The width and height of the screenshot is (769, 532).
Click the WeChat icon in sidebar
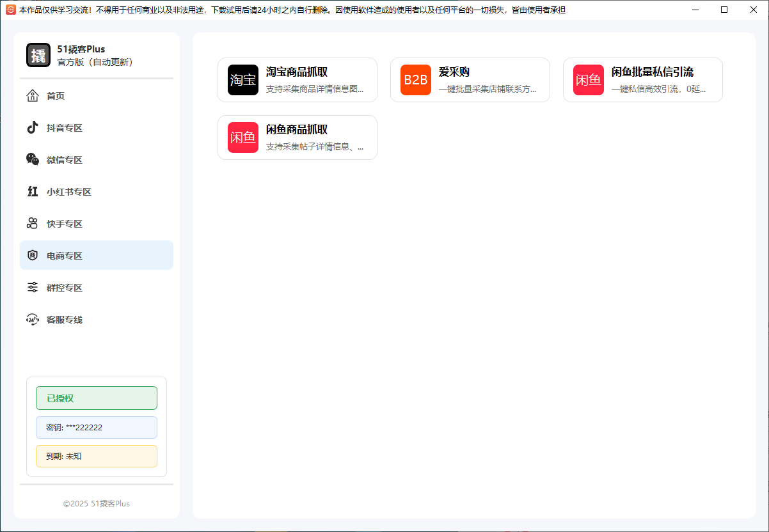[33, 160]
